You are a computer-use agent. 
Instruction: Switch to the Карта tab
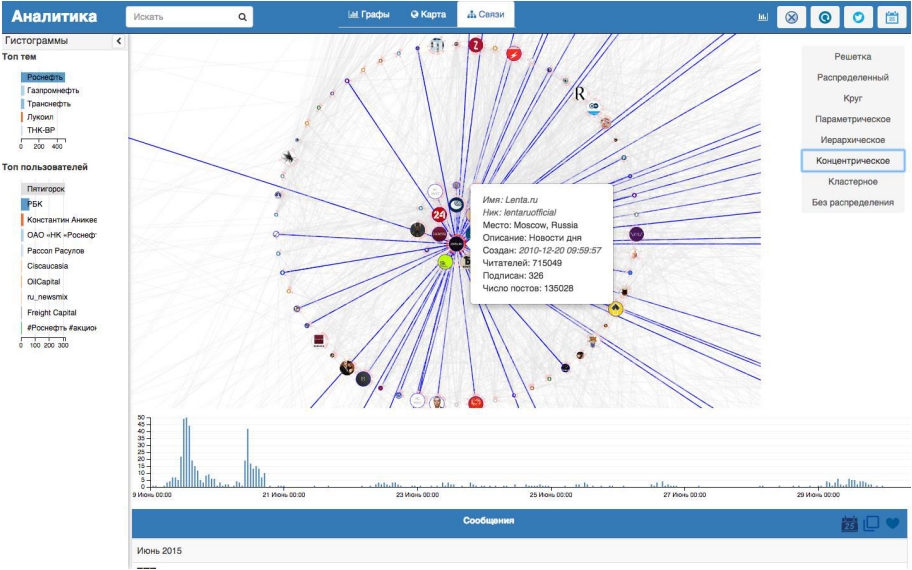click(x=428, y=15)
